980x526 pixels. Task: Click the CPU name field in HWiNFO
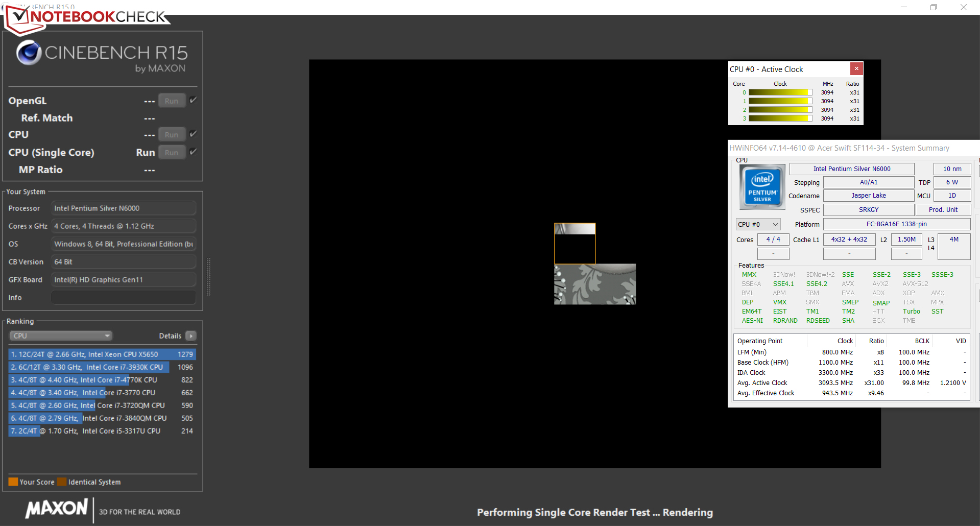(x=852, y=169)
